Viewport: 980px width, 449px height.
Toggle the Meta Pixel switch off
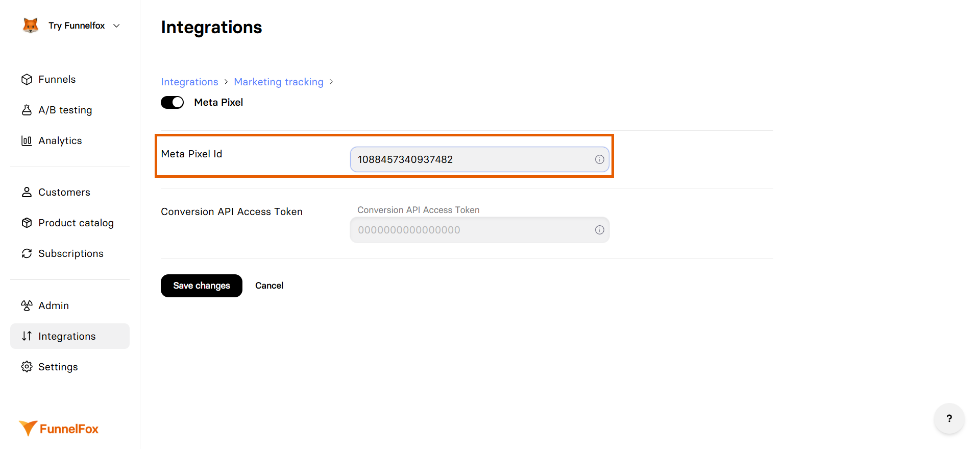pyautogui.click(x=173, y=102)
